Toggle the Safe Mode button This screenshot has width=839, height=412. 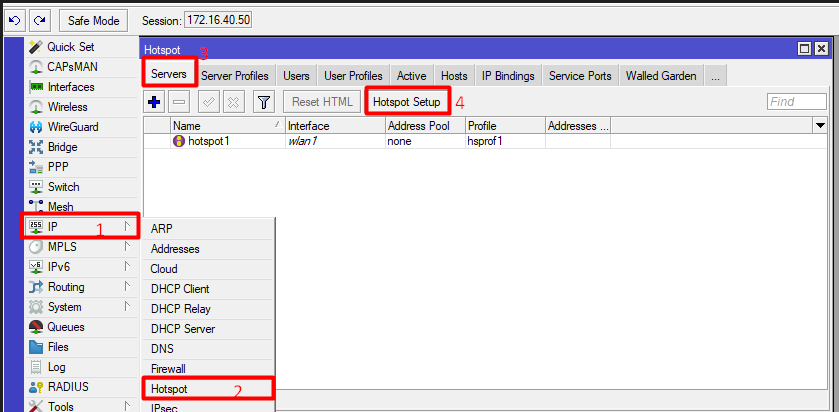click(x=93, y=20)
